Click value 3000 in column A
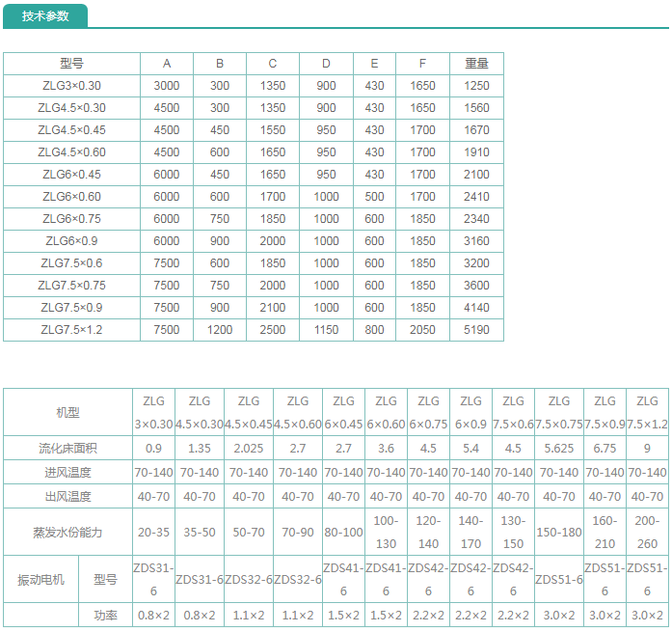Screen dimensions: 672x632 pyautogui.click(x=167, y=86)
